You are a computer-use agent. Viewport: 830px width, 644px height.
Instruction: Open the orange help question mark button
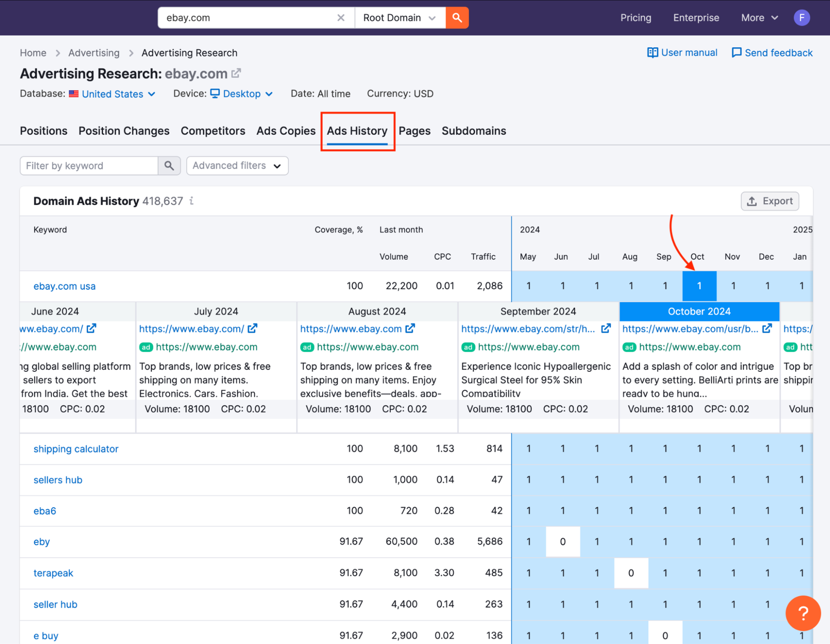803,613
